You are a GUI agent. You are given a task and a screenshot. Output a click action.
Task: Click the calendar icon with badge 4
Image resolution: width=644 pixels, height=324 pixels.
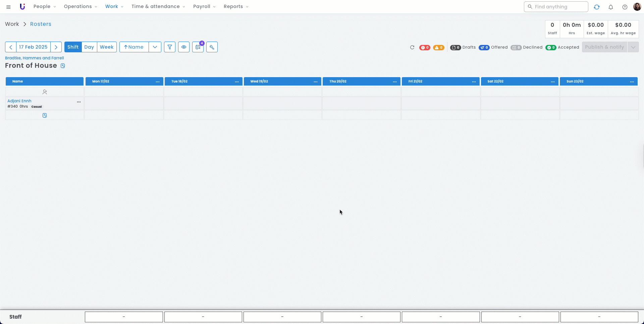pos(198,47)
